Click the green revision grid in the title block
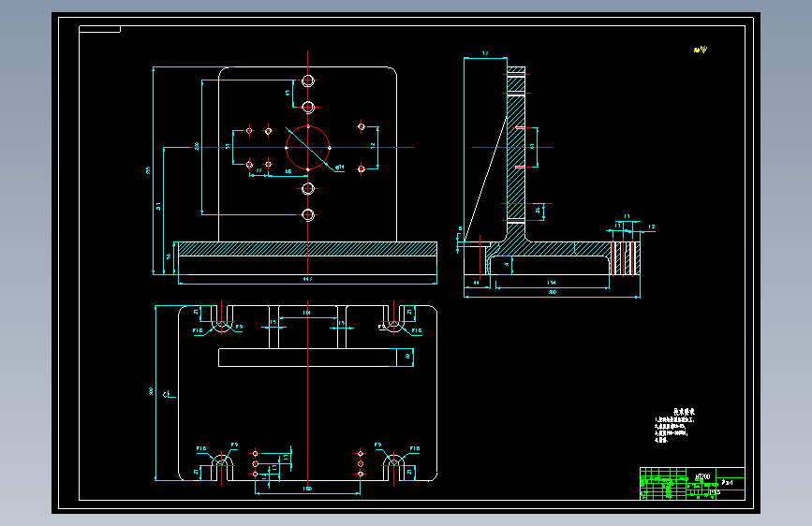Image resolution: width=812 pixels, height=526 pixels. (663, 484)
